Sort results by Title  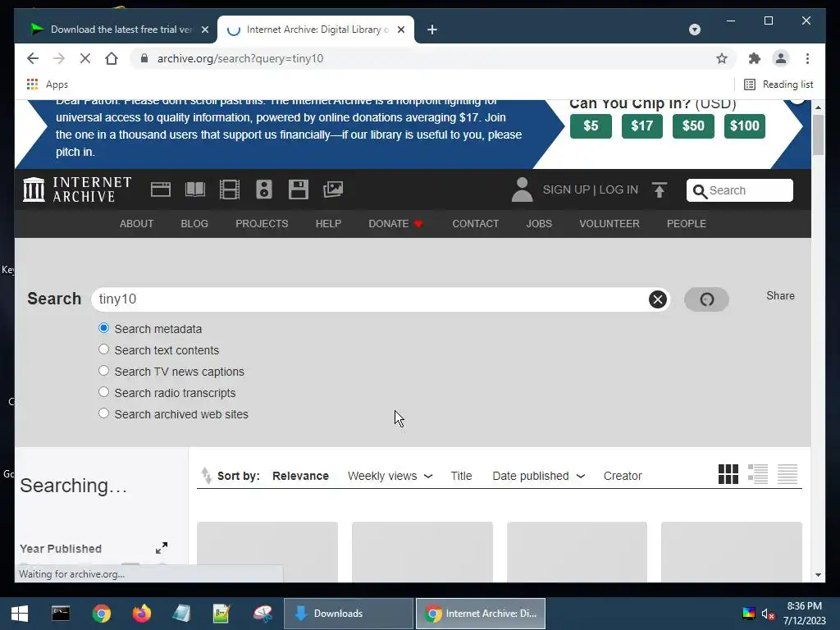tap(461, 476)
